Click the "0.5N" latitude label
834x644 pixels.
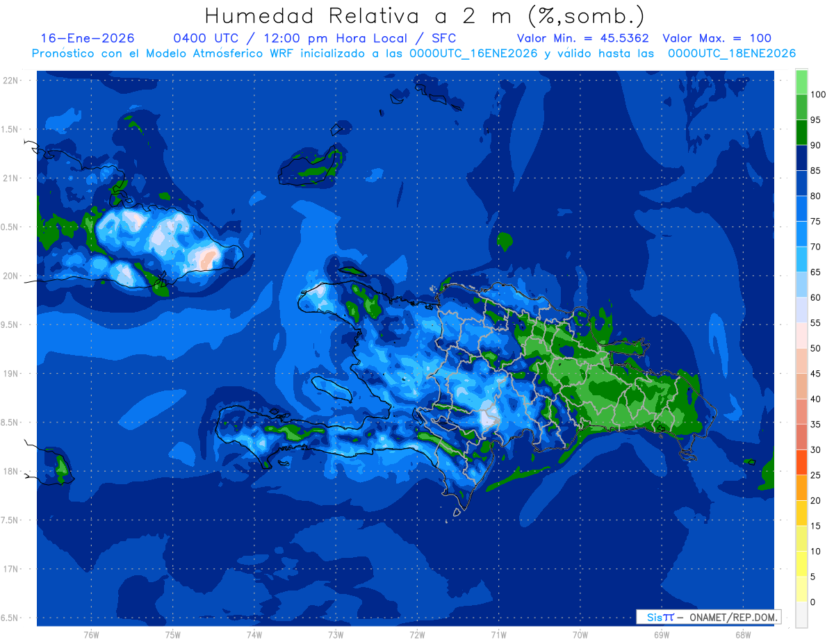coord(10,226)
